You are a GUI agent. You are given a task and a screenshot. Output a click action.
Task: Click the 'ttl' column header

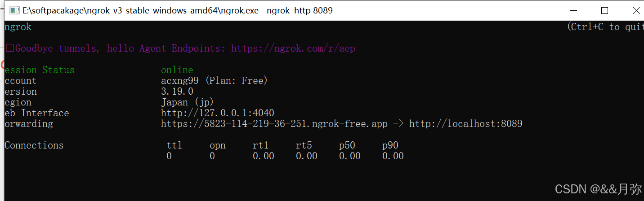point(174,145)
